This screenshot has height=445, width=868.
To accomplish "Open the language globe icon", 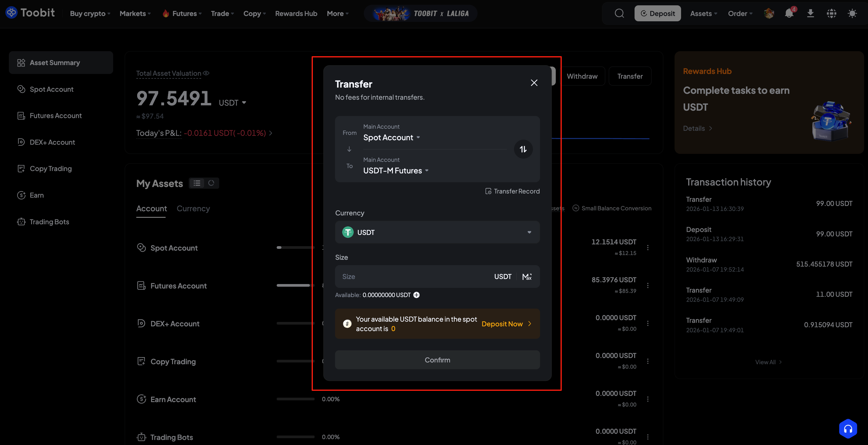I will pos(831,14).
